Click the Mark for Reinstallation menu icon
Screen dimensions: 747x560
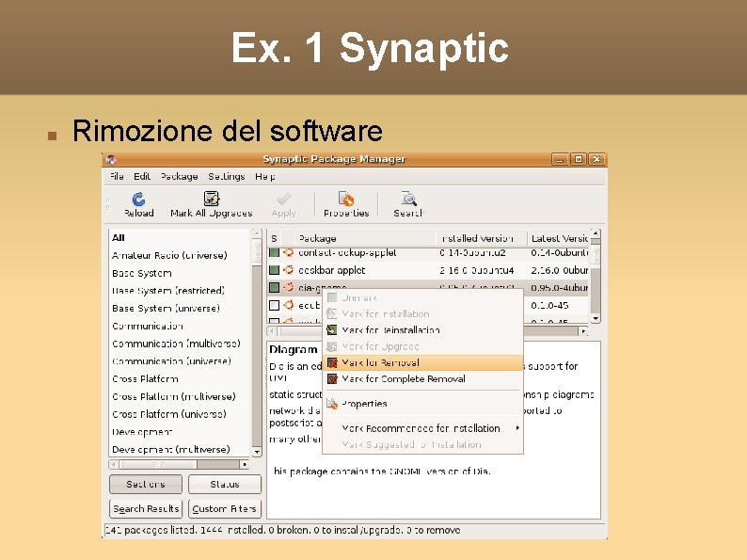[x=332, y=329]
